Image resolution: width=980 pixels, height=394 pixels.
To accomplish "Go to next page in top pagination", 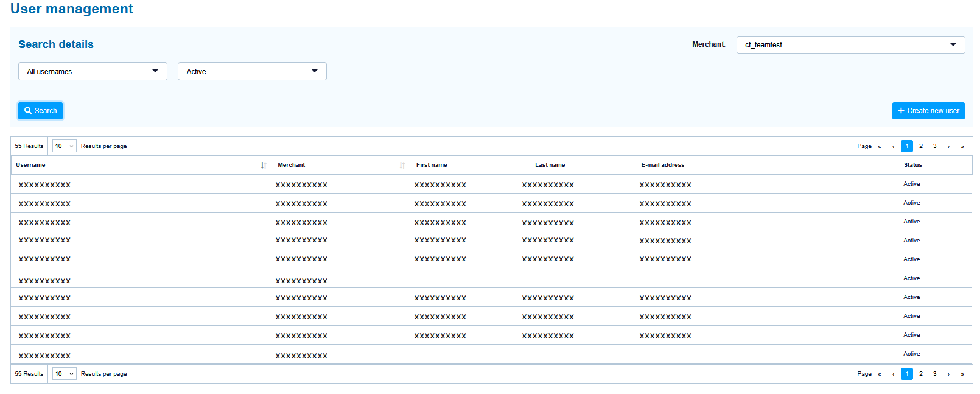I will point(948,146).
